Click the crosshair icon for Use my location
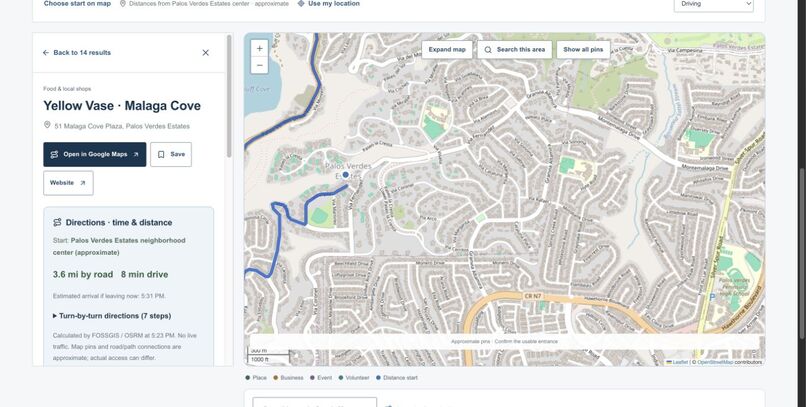Screen dimensions: 806x407 click(301, 4)
